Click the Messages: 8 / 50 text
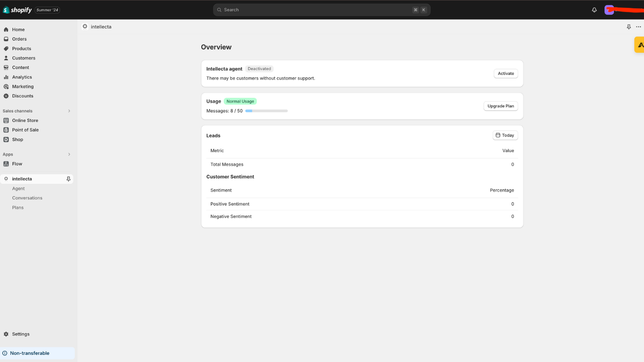Viewport: 644px width, 362px height. click(225, 111)
